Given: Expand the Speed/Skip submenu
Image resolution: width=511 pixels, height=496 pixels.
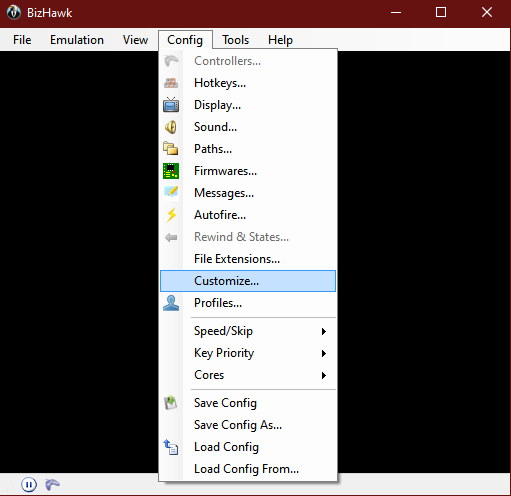Looking at the screenshot, I should (248, 331).
